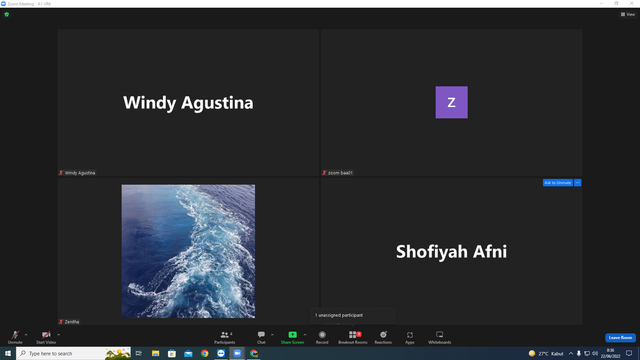The width and height of the screenshot is (640, 360).
Task: Expand chat options arrow beside Chat
Action: (x=272, y=335)
